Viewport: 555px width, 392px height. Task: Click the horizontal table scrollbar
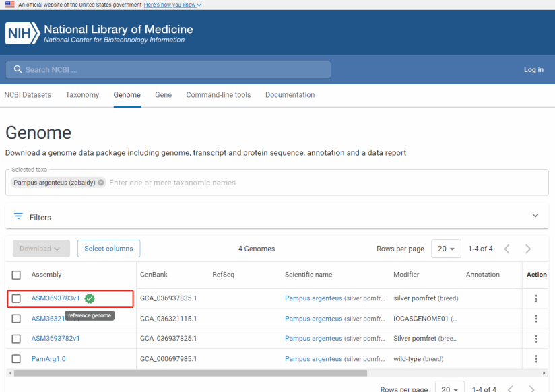pos(190,372)
